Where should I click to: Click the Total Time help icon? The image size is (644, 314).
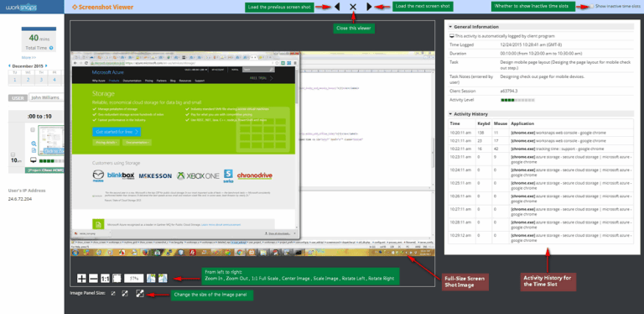pos(51,48)
